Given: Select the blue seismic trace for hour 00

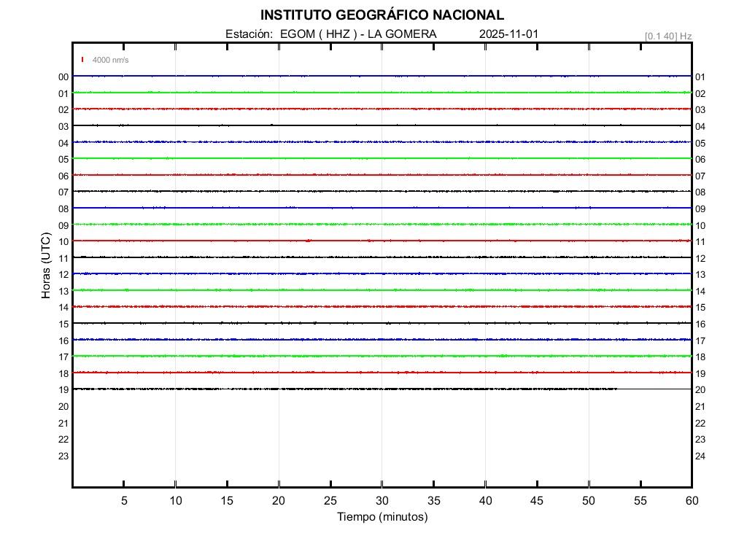Looking at the screenshot, I should [x=382, y=76].
